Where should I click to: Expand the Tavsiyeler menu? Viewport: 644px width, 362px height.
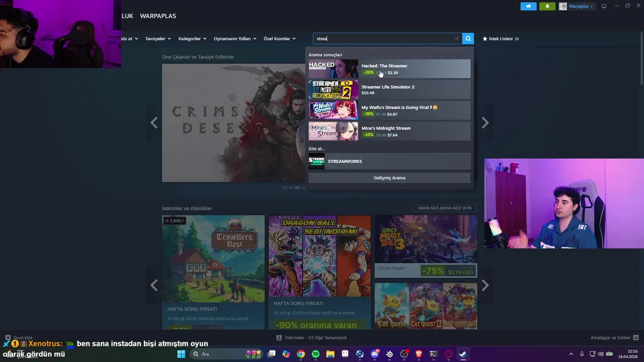click(x=158, y=39)
